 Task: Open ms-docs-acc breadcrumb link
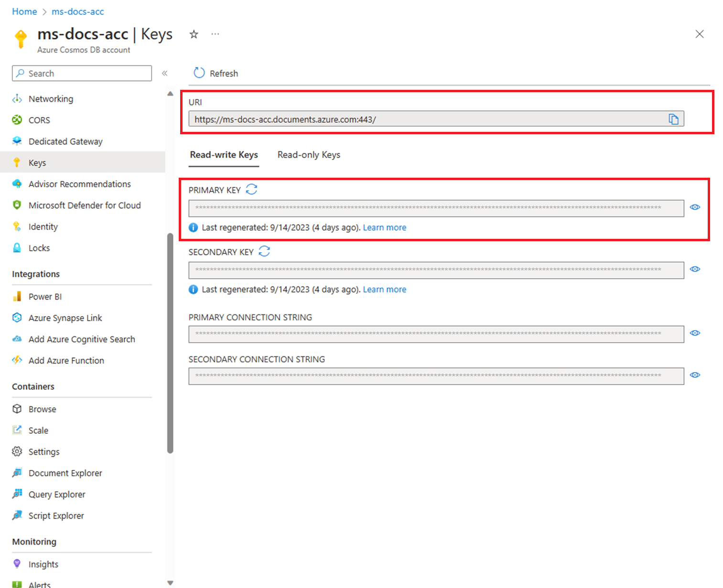[x=78, y=11]
